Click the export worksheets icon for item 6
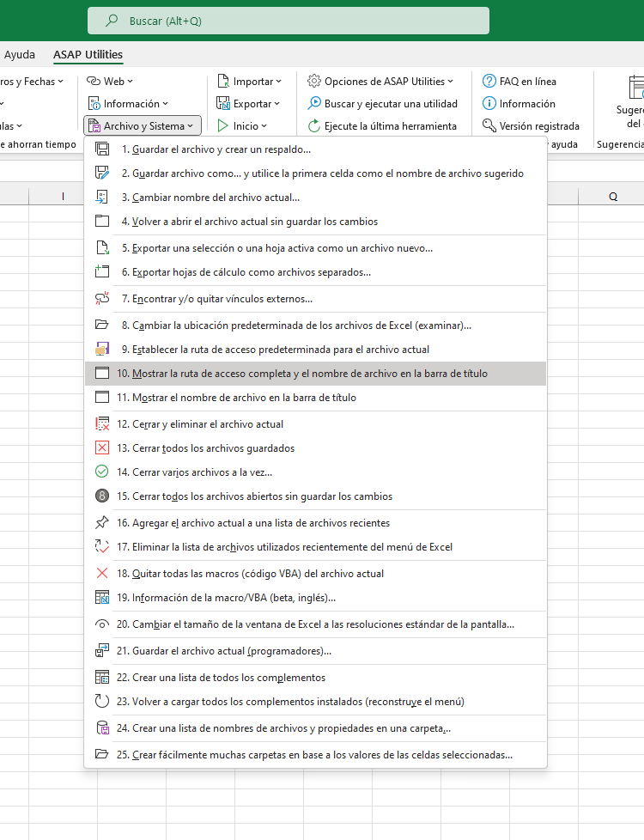This screenshot has width=644, height=840. tap(102, 271)
